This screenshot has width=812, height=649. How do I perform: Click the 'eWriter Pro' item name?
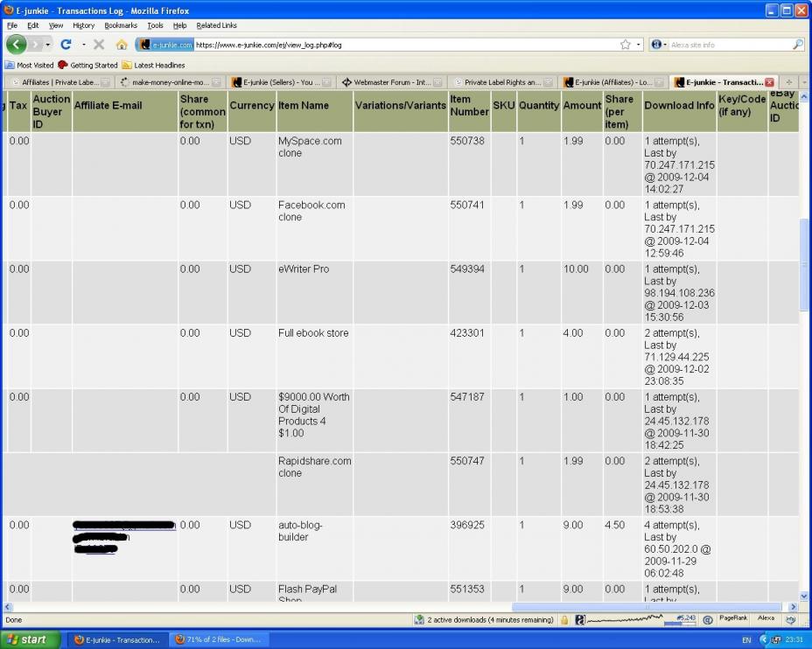pyautogui.click(x=304, y=269)
